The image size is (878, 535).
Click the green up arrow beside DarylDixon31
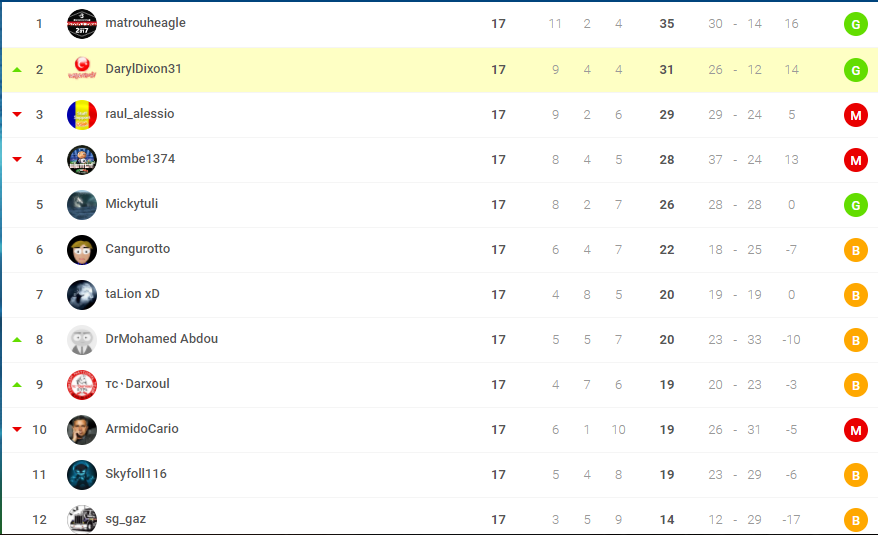17,70
